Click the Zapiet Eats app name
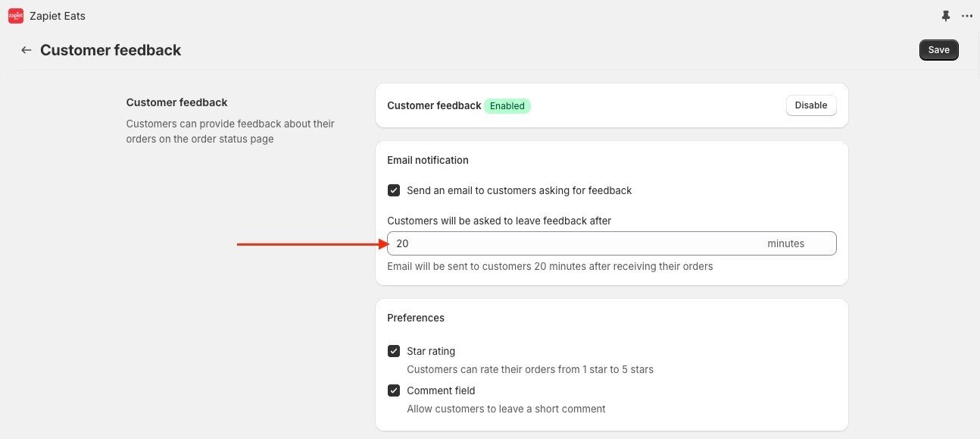Screen dimensions: 980x439 (58, 16)
